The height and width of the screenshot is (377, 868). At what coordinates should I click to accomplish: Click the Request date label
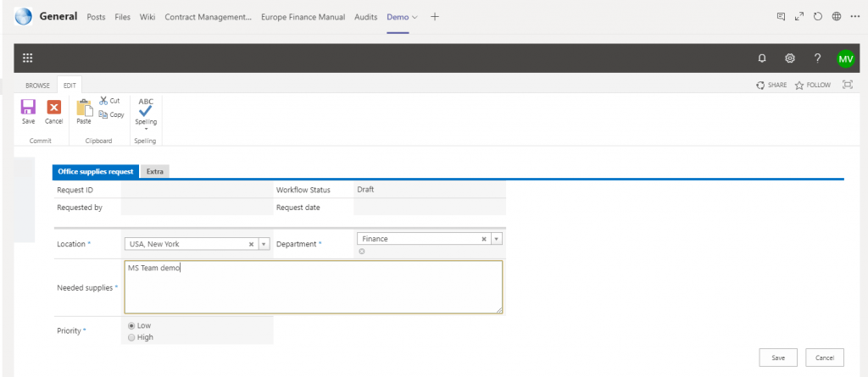[x=298, y=208]
